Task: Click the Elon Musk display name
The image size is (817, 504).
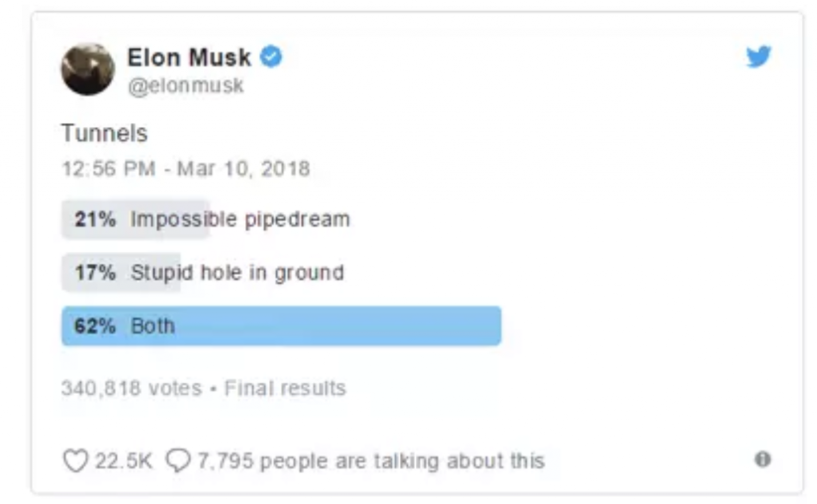Action: coord(189,57)
